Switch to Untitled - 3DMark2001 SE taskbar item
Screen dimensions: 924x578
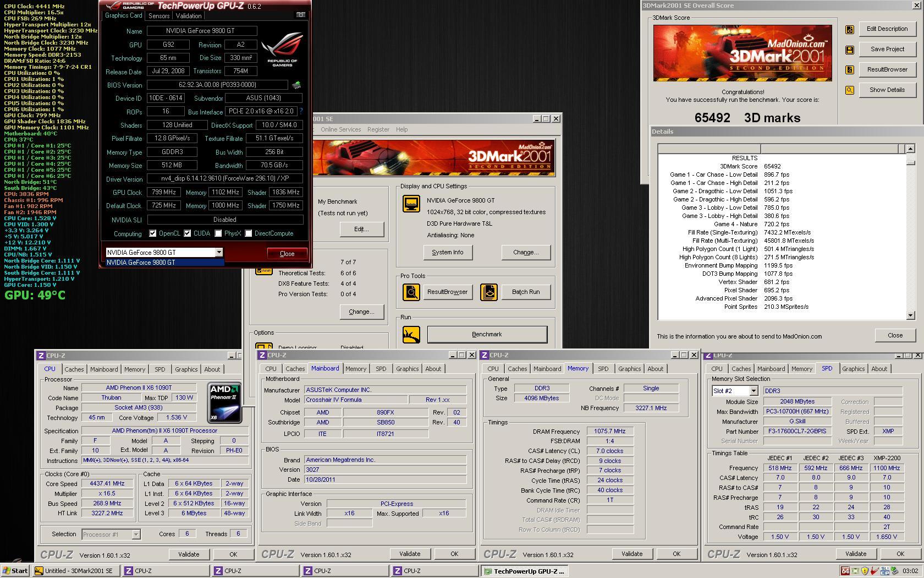click(x=76, y=571)
